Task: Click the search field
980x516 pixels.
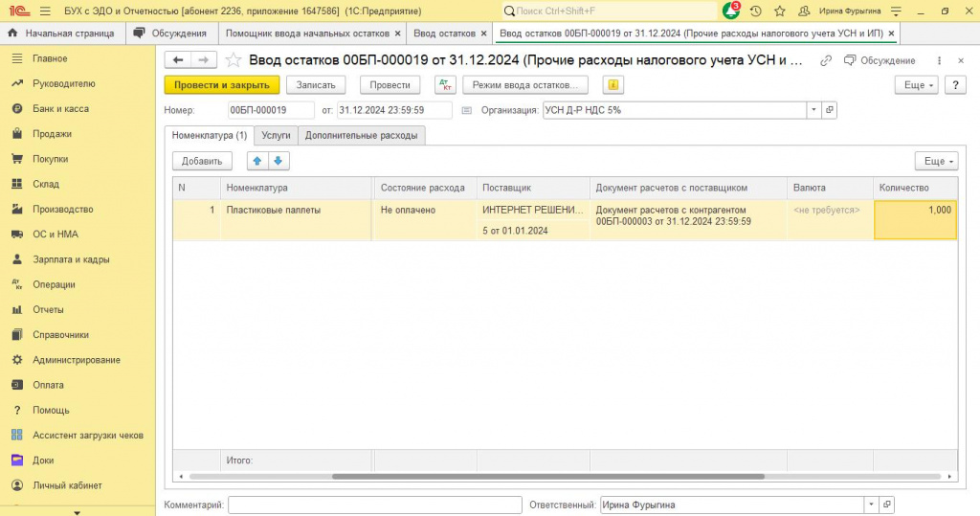Action: [x=610, y=11]
